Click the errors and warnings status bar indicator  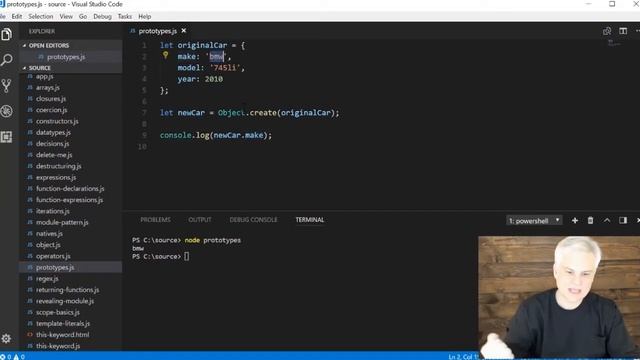[x=13, y=357]
